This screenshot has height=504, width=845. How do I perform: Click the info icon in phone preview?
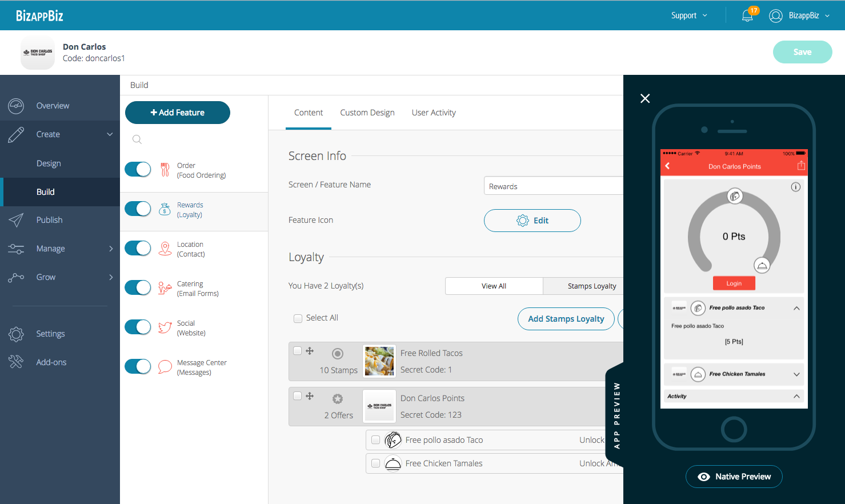795,187
